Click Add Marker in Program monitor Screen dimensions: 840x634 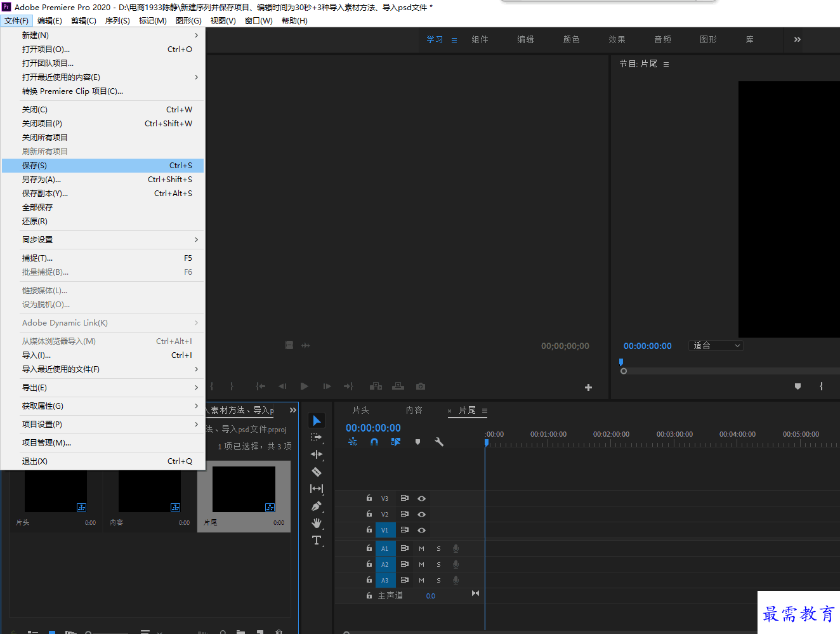pyautogui.click(x=797, y=386)
